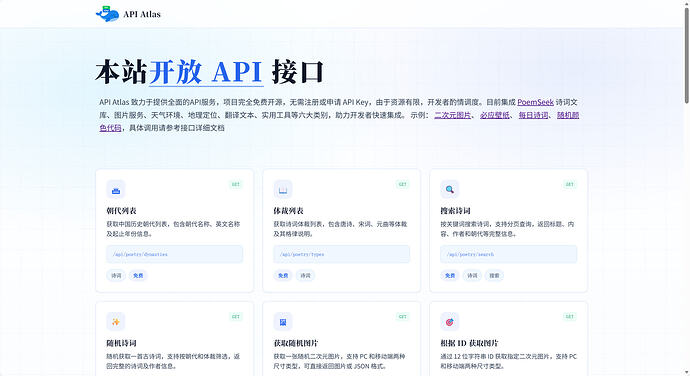The image size is (690, 376).
Task: Click the API Atlas whale logo
Action: coord(107,14)
